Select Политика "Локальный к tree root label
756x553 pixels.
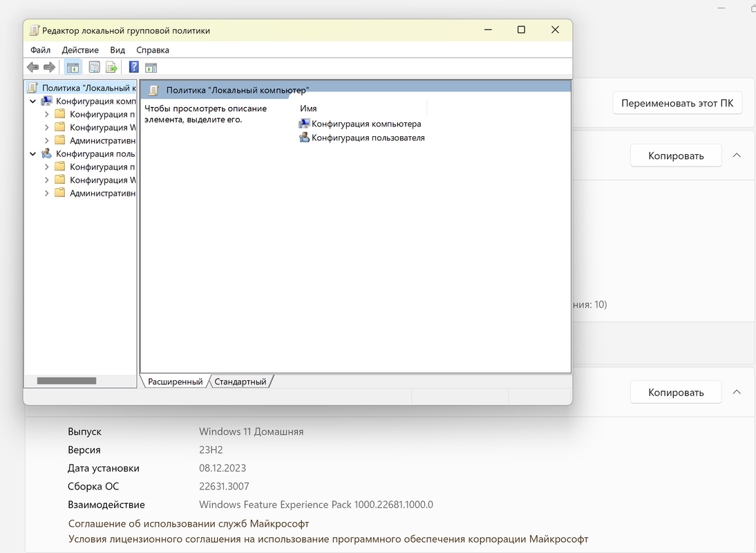pyautogui.click(x=88, y=88)
